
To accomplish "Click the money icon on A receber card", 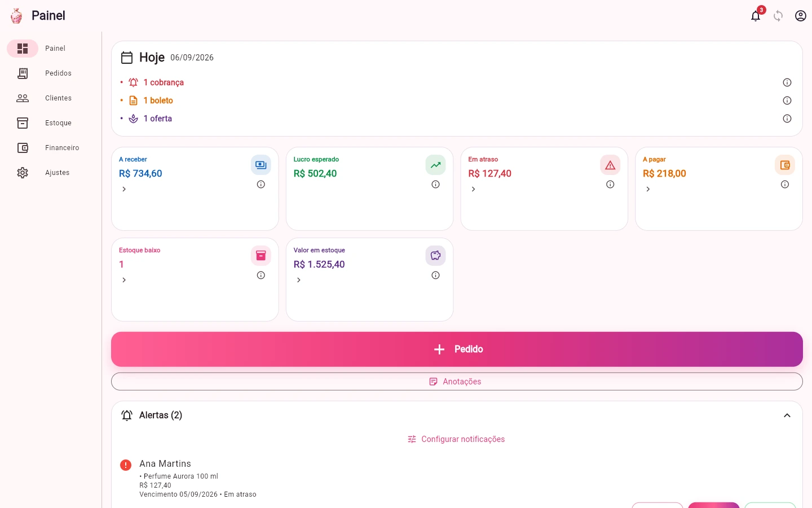I will pyautogui.click(x=261, y=165).
